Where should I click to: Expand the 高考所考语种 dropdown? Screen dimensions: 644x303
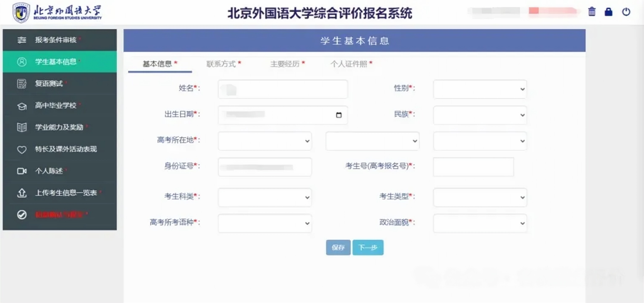coord(265,223)
